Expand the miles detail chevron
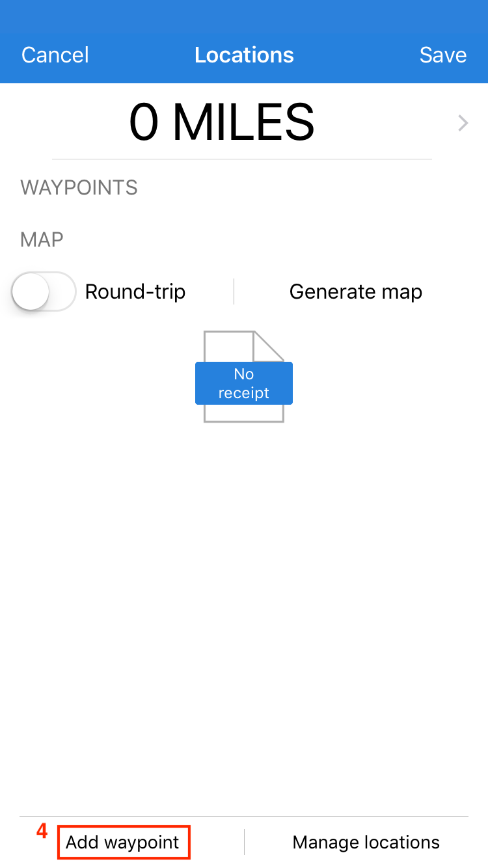This screenshot has width=488, height=868. tap(463, 123)
